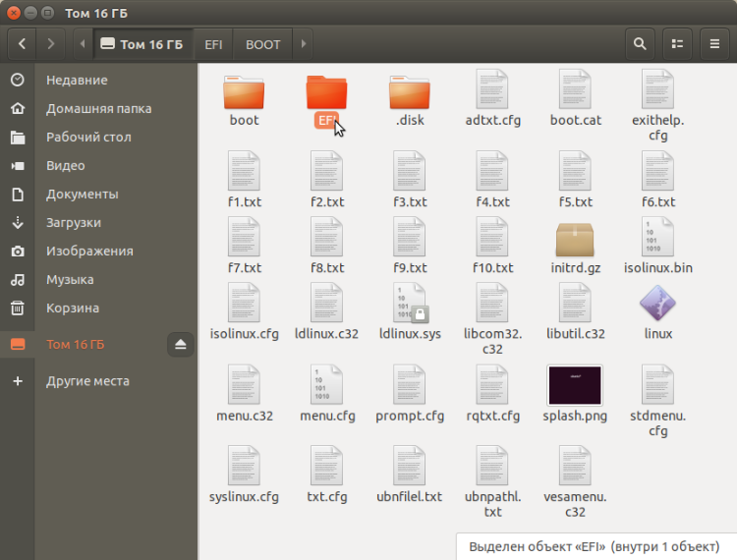Image resolution: width=737 pixels, height=560 pixels.
Task: Open Недавние recent files in sidebar
Action: pos(77,81)
